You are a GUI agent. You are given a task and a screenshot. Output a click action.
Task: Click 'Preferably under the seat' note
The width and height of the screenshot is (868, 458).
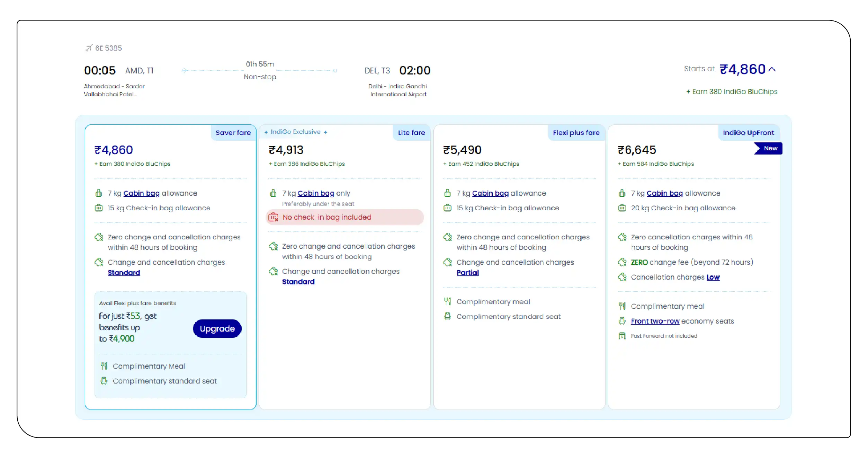pyautogui.click(x=318, y=204)
